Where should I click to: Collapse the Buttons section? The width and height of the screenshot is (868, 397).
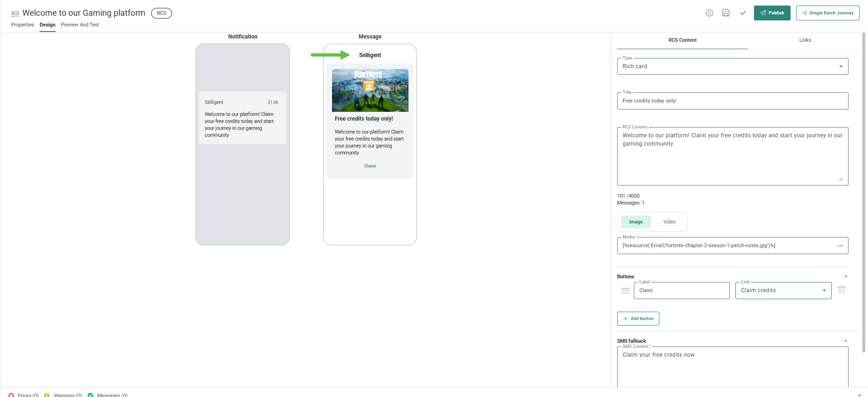pos(846,276)
